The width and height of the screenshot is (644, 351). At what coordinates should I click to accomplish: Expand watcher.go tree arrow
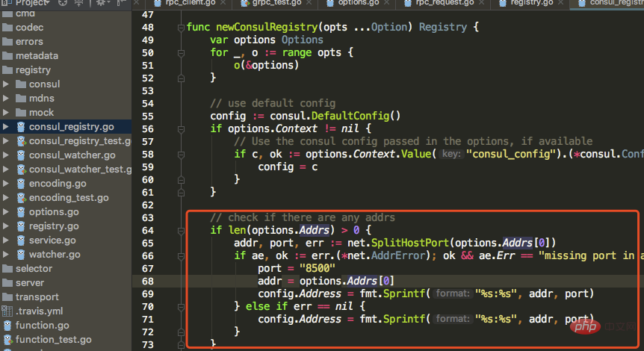pyautogui.click(x=6, y=255)
